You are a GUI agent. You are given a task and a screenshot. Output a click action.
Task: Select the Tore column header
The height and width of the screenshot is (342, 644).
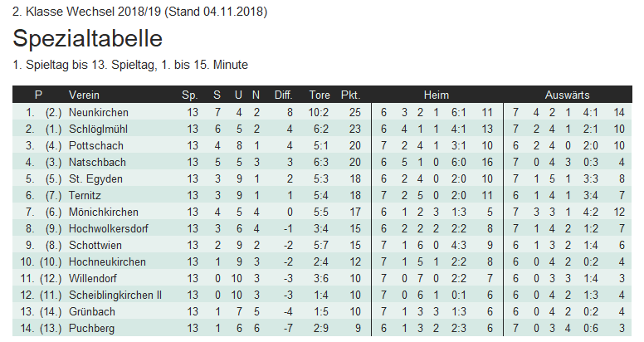(x=320, y=95)
